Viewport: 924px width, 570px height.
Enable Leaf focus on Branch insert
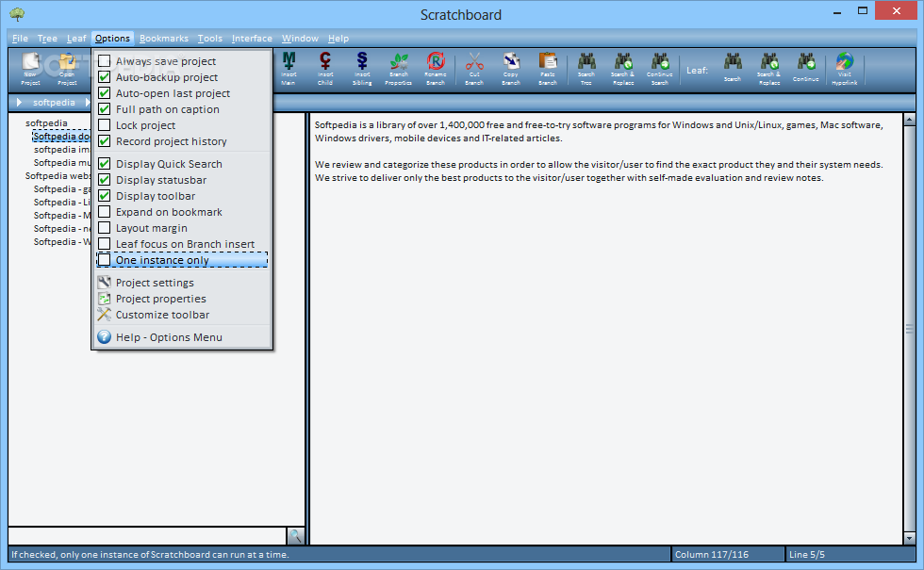(x=105, y=244)
